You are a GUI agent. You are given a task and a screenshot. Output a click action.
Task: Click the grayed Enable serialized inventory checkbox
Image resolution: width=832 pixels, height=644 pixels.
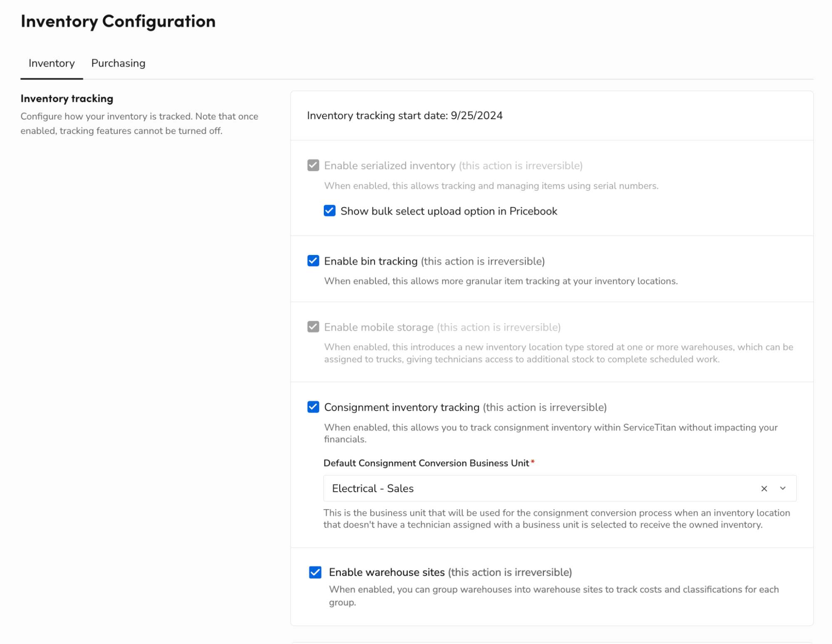(313, 165)
